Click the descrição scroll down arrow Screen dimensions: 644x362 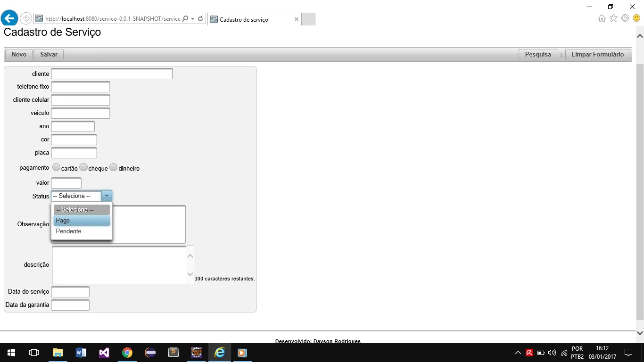pyautogui.click(x=190, y=274)
